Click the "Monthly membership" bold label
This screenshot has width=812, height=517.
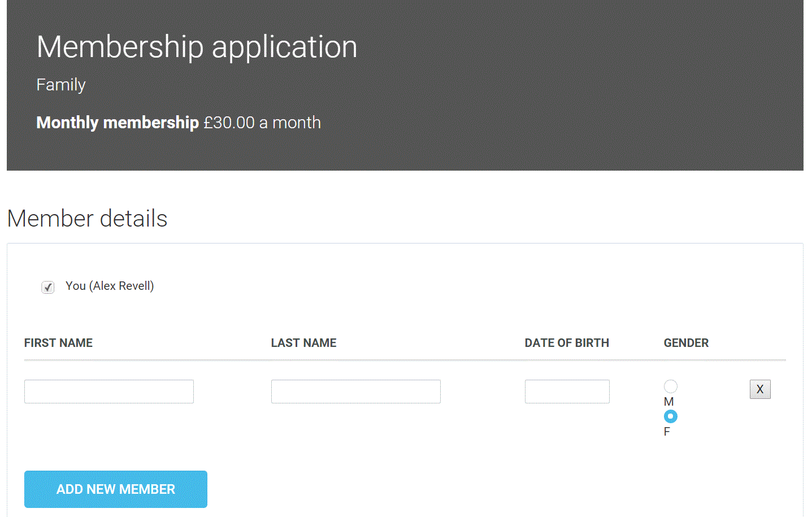click(118, 123)
